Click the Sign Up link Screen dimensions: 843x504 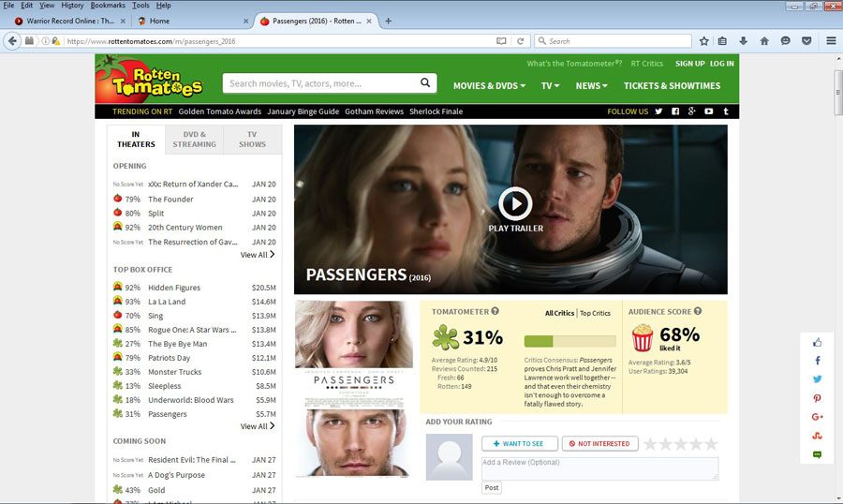(689, 64)
